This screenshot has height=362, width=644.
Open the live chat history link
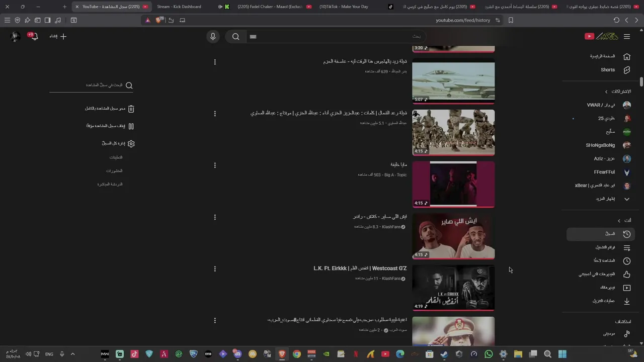(110, 184)
